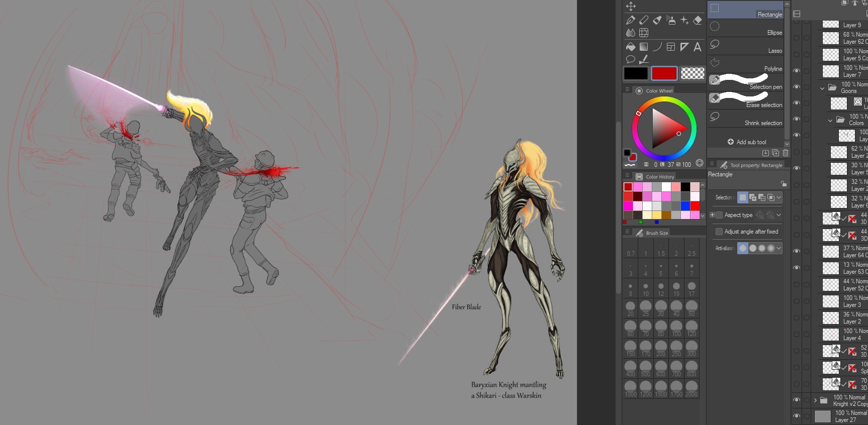Choose the Ellipse sub tool
Screen dimensions: 868x425
coord(746,28)
